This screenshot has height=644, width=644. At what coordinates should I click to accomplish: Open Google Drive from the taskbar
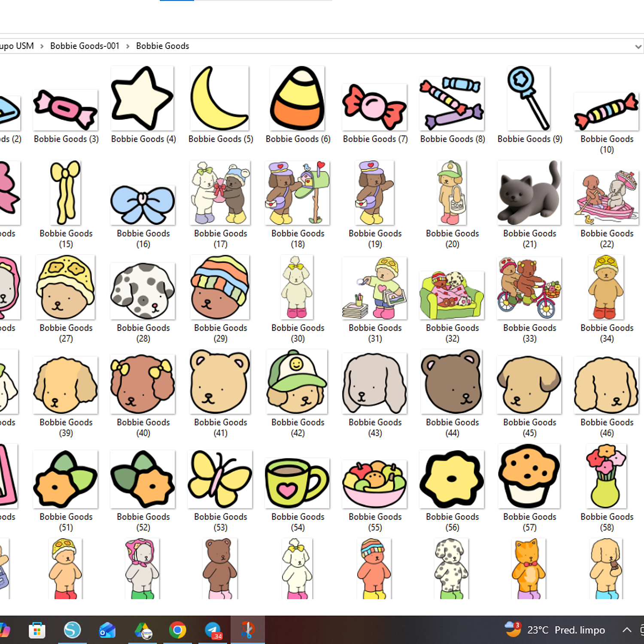click(142, 630)
